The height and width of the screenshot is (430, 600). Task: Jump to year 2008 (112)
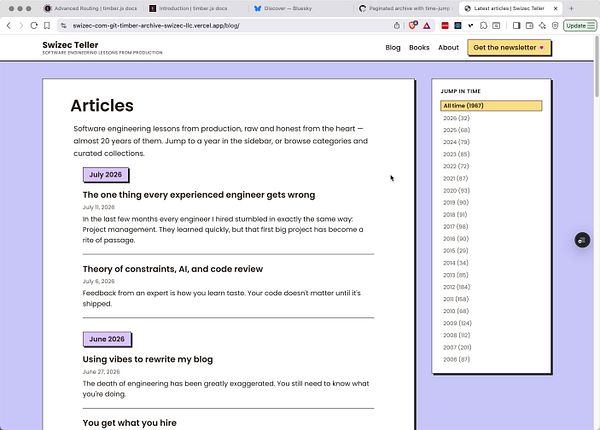457,335
